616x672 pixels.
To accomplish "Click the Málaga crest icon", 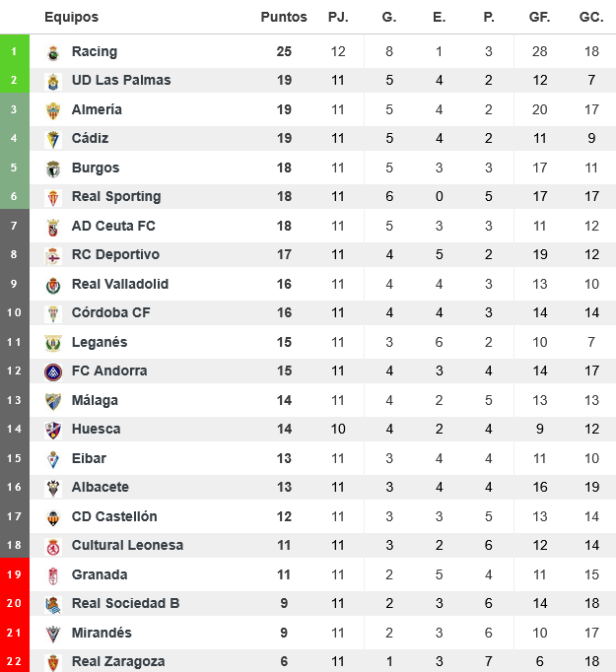I will 53,401.
